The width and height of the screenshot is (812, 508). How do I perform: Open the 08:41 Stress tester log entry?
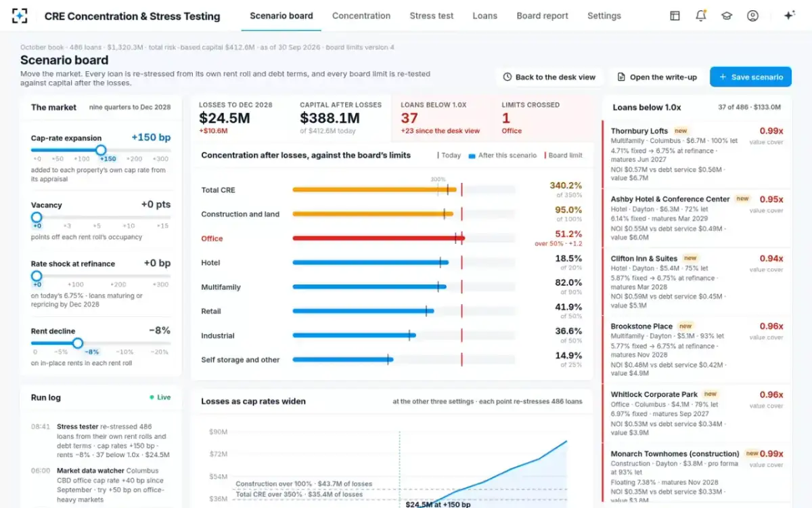[x=101, y=441]
